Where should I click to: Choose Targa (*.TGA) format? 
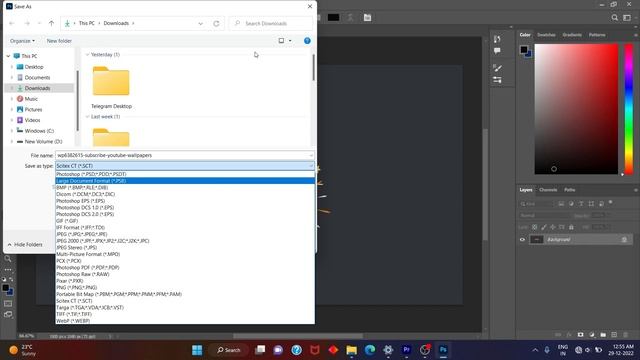point(185,307)
